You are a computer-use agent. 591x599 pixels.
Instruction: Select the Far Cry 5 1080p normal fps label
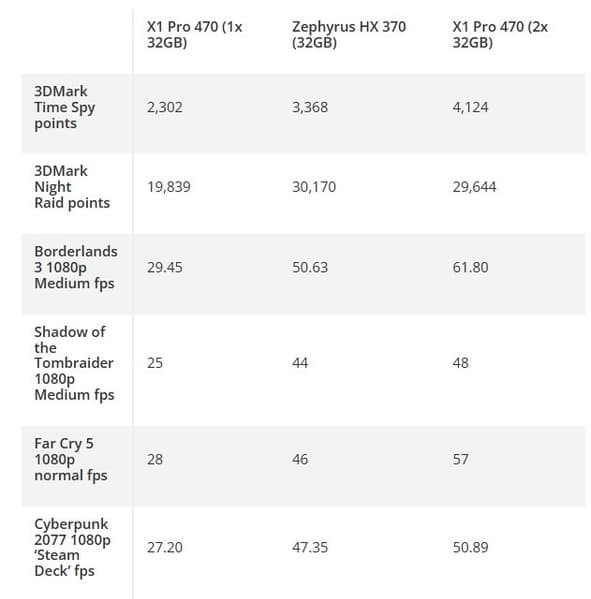tap(71, 459)
